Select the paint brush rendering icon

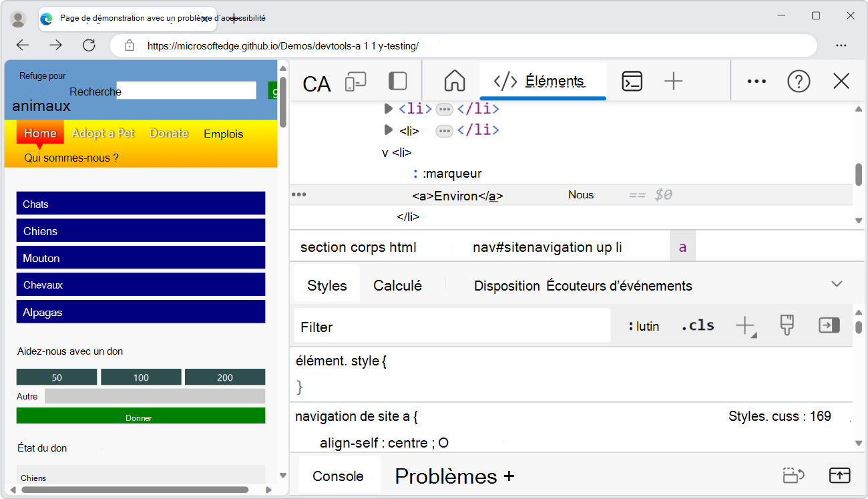[x=787, y=325]
